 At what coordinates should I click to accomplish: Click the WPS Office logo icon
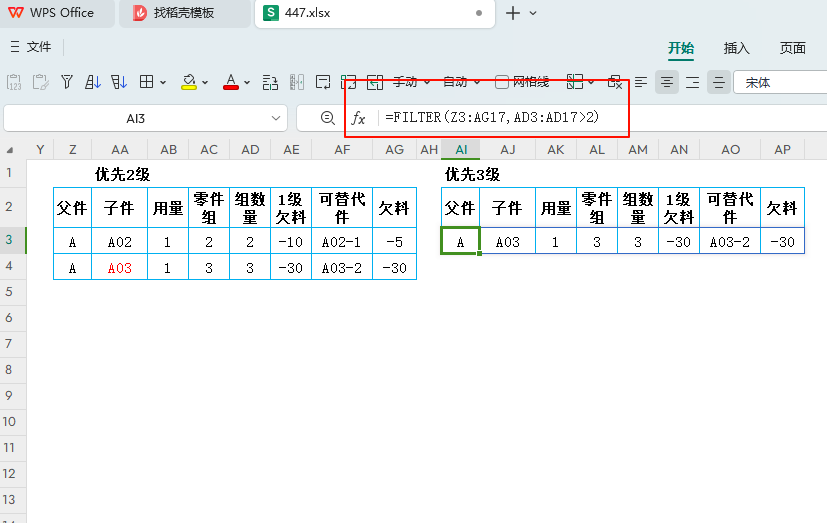[16, 13]
